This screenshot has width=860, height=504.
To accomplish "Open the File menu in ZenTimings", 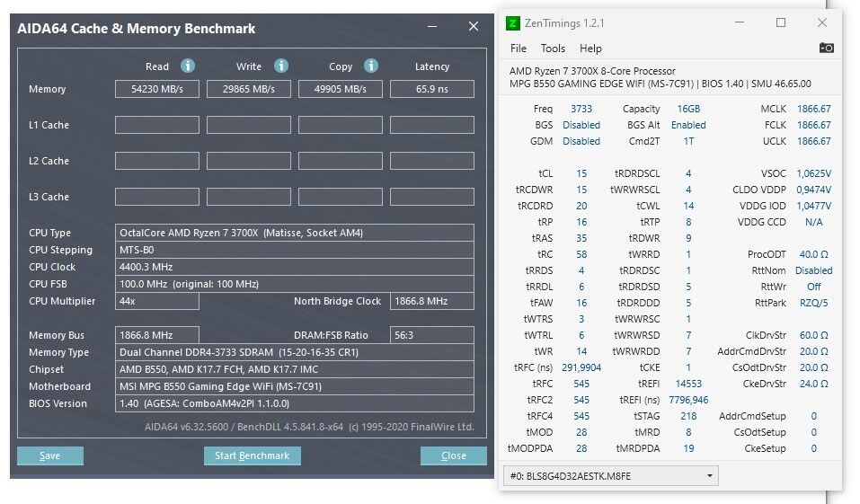I will [x=519, y=49].
